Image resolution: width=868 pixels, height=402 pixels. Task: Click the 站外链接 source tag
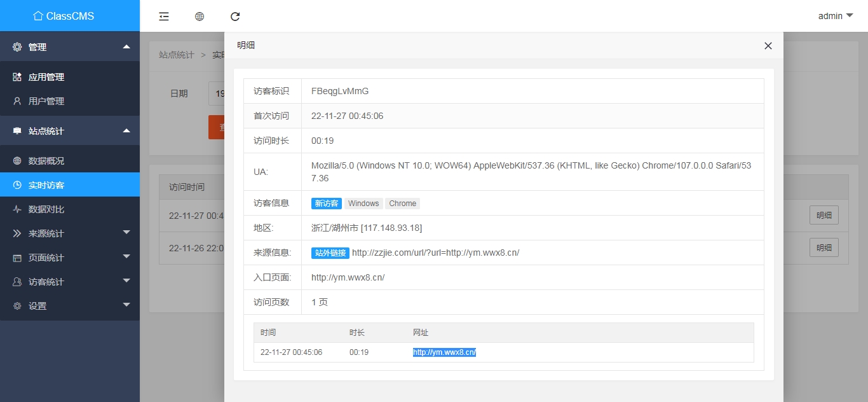click(330, 253)
